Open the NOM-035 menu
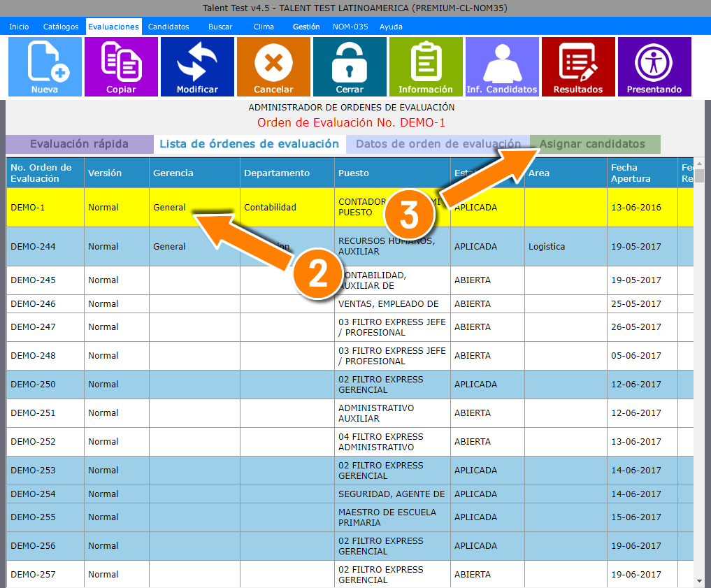Image resolution: width=711 pixels, height=588 pixels. [350, 27]
